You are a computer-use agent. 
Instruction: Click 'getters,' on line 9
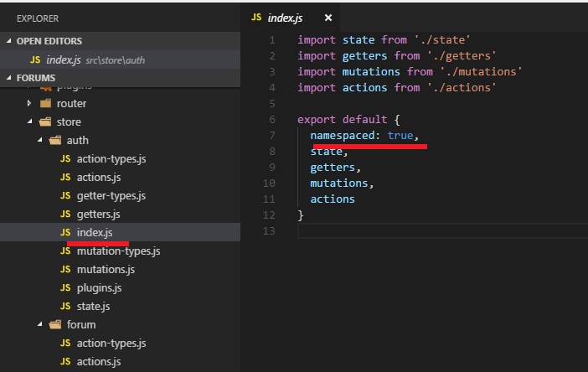335,168
